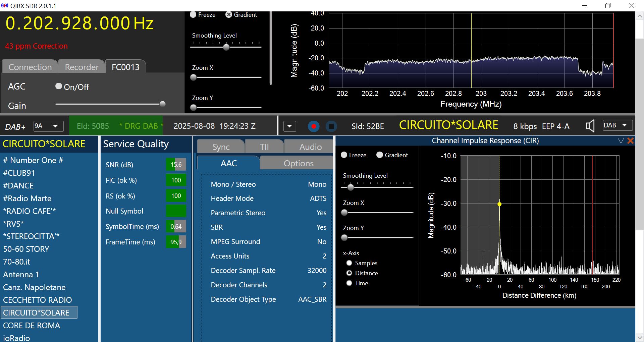
Task: Click the QIRX SDR app icon
Action: [x=5, y=6]
